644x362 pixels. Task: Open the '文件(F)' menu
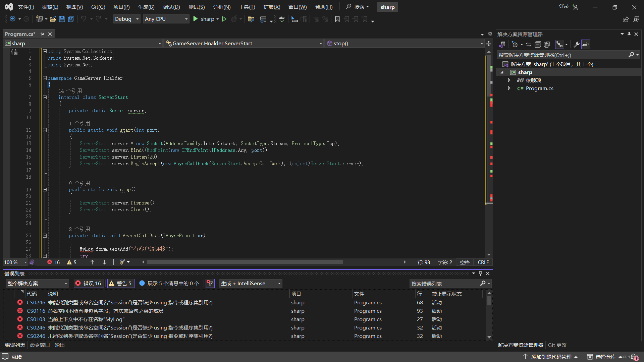(x=25, y=7)
